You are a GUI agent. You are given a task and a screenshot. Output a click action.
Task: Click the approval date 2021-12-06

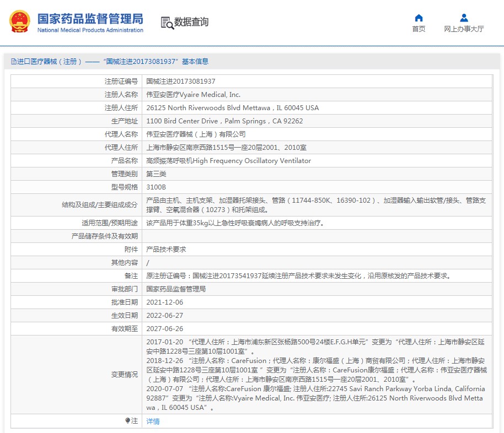pyautogui.click(x=164, y=302)
